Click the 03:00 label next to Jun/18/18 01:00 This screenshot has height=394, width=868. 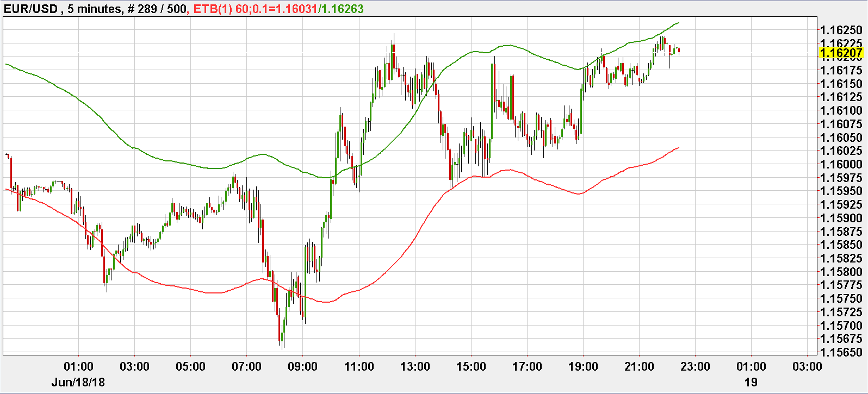134,366
